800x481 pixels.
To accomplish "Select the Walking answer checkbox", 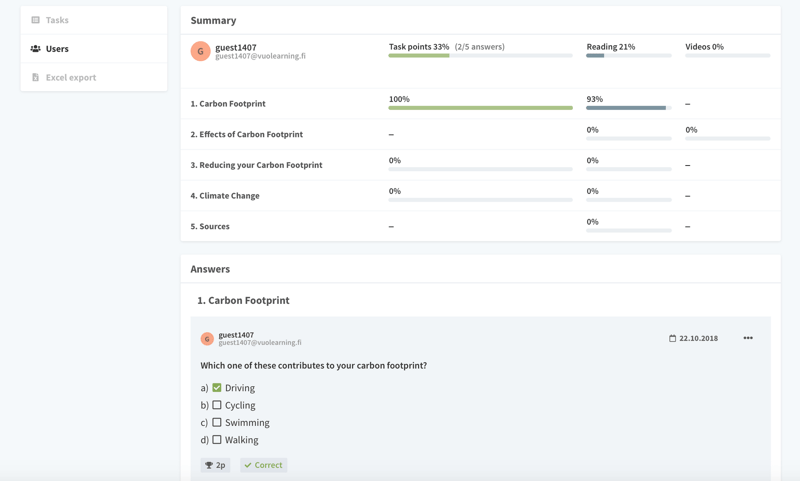I will click(217, 440).
